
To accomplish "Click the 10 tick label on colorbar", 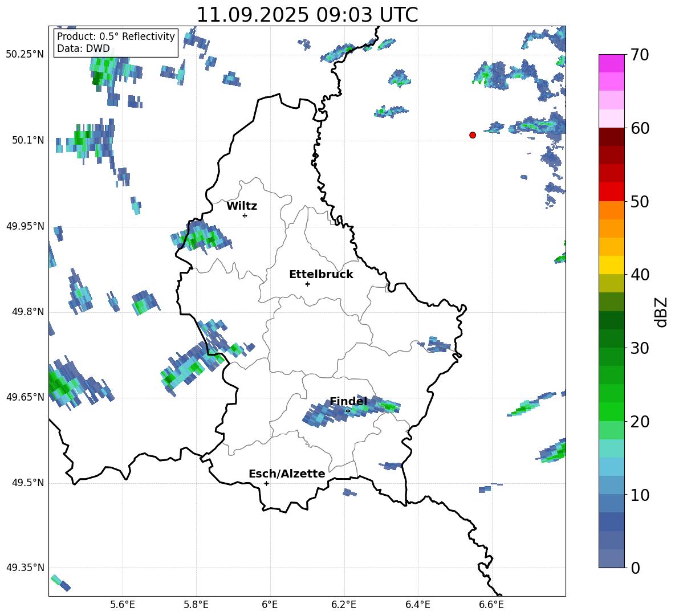I will click(x=640, y=495).
